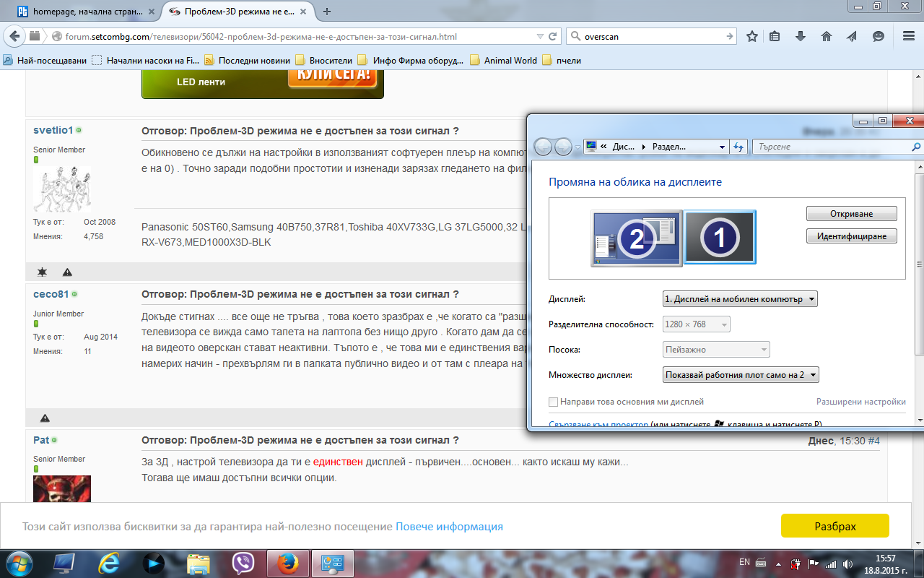
Task: Open Viber from the taskbar
Action: tap(243, 562)
